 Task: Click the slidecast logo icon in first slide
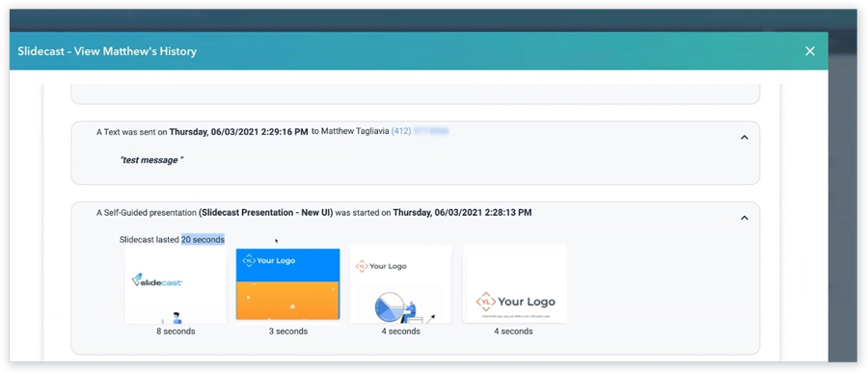pos(136,280)
